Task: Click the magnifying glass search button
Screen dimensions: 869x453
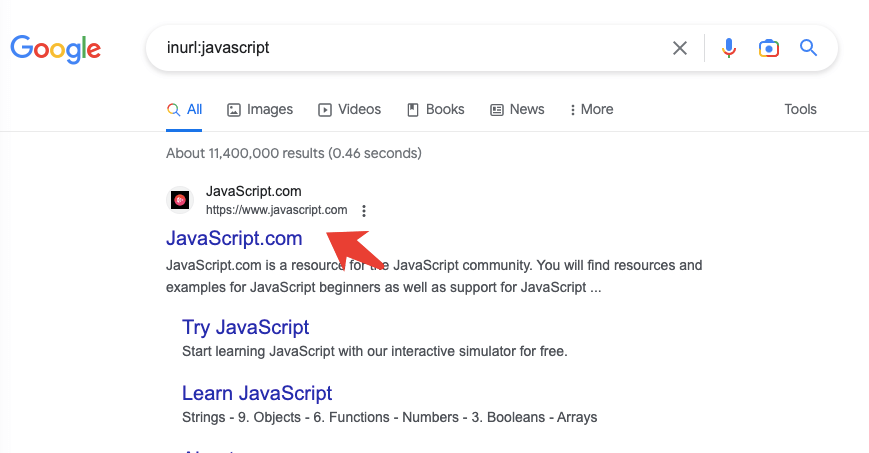Action: (x=809, y=48)
